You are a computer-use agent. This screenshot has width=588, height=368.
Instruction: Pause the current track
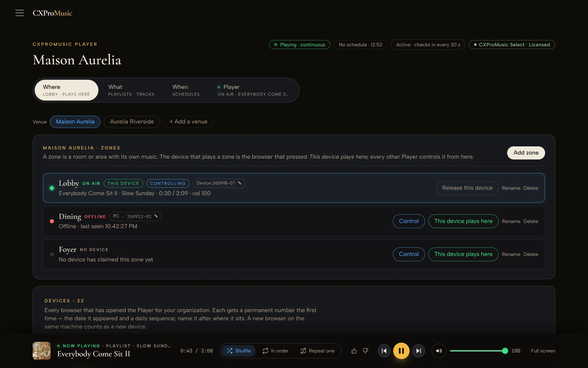tap(401, 351)
